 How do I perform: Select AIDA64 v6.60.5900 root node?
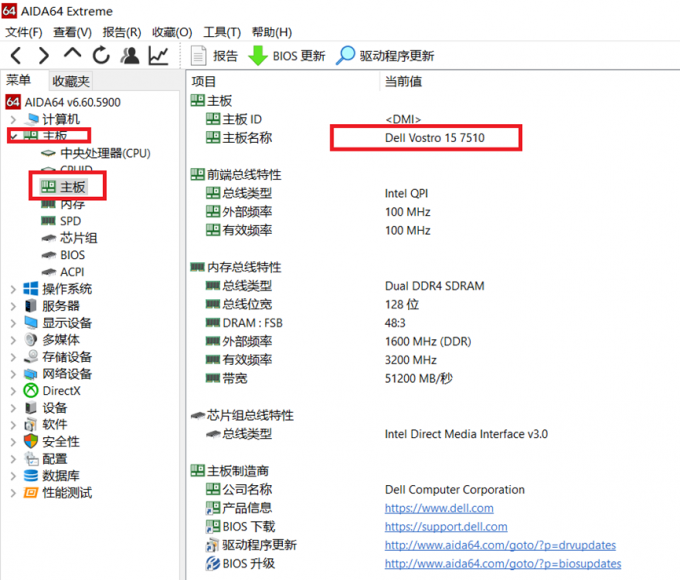[x=63, y=102]
